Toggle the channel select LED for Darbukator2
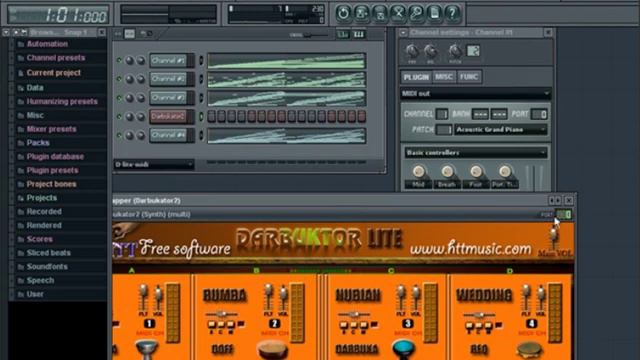The width and height of the screenshot is (640, 360). tap(201, 117)
